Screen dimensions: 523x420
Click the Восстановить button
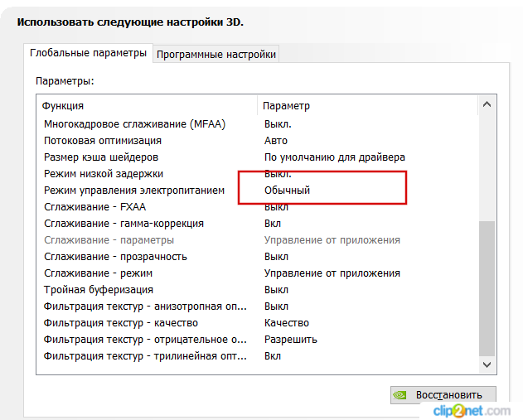point(443,395)
